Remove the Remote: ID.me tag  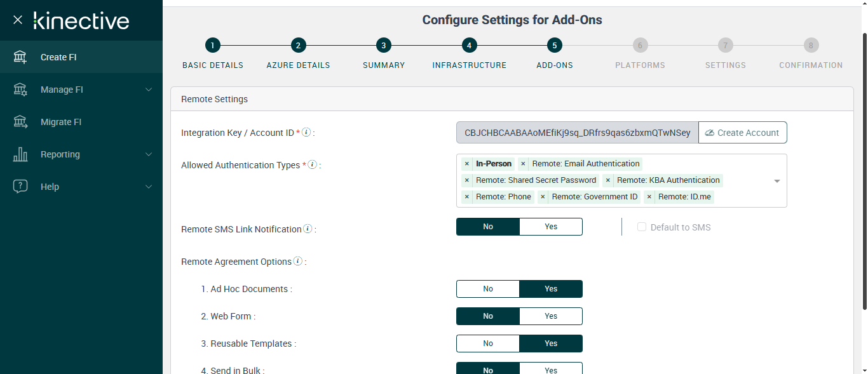coord(649,197)
